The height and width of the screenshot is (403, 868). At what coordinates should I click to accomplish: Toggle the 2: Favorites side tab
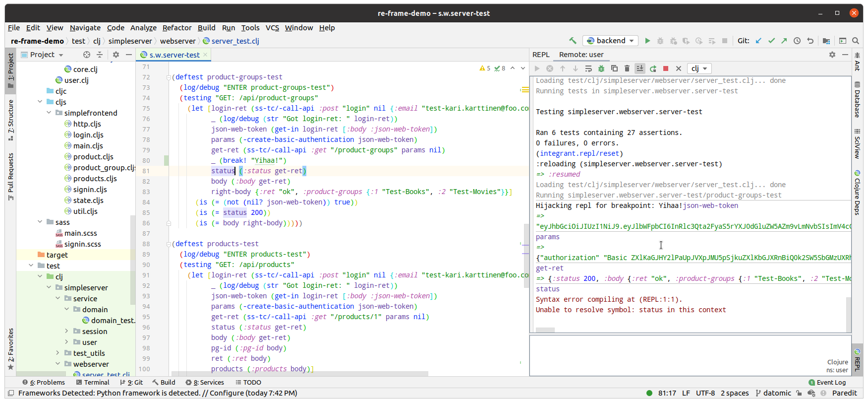click(x=10, y=348)
